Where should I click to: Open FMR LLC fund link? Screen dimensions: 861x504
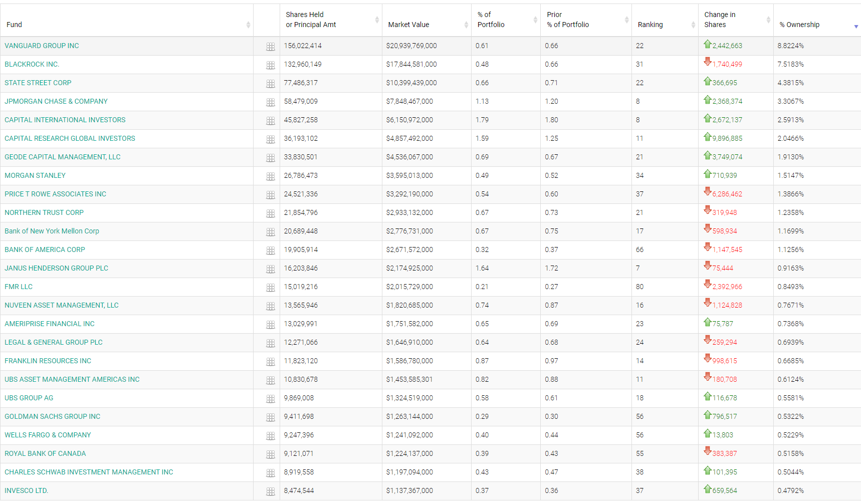click(x=19, y=287)
